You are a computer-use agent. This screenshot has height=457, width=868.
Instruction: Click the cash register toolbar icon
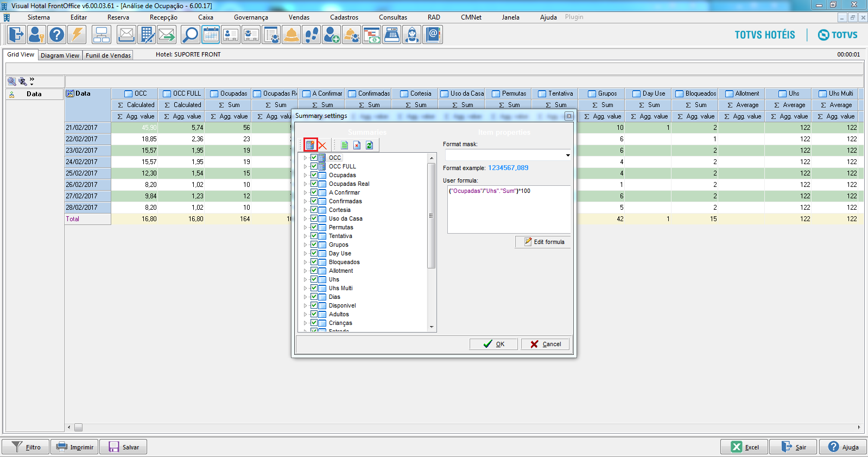coord(392,35)
